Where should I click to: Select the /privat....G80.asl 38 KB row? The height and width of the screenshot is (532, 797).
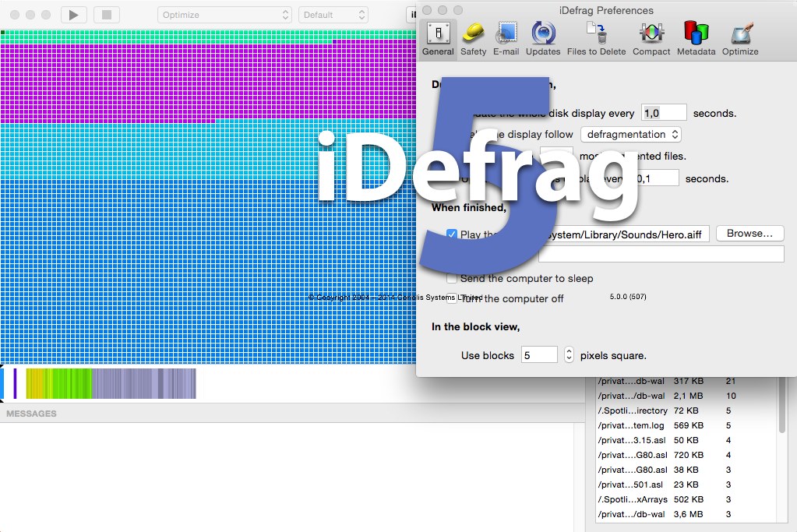(686, 470)
